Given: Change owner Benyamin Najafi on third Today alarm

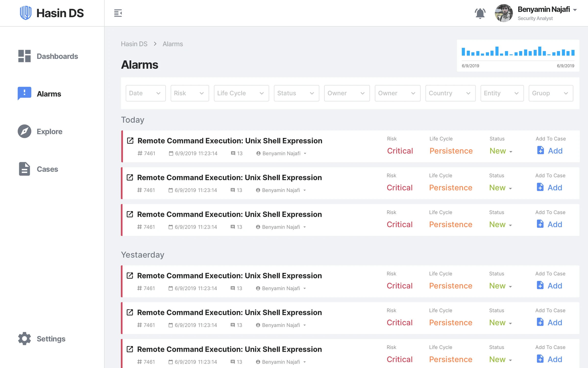Looking at the screenshot, I should 281,227.
